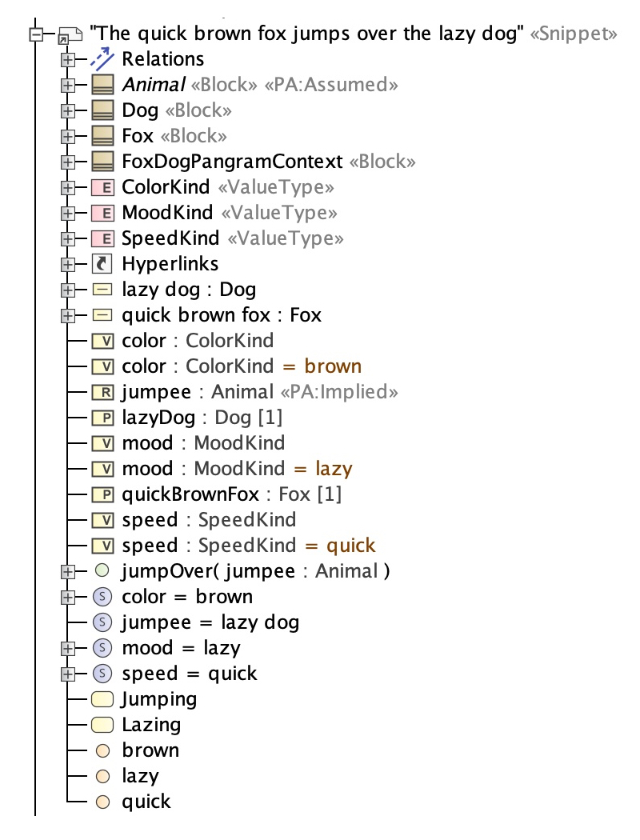Viewport: 640px width, 840px height.
Task: Click the Hyperlinks shortcut arrow icon
Action: tap(102, 264)
